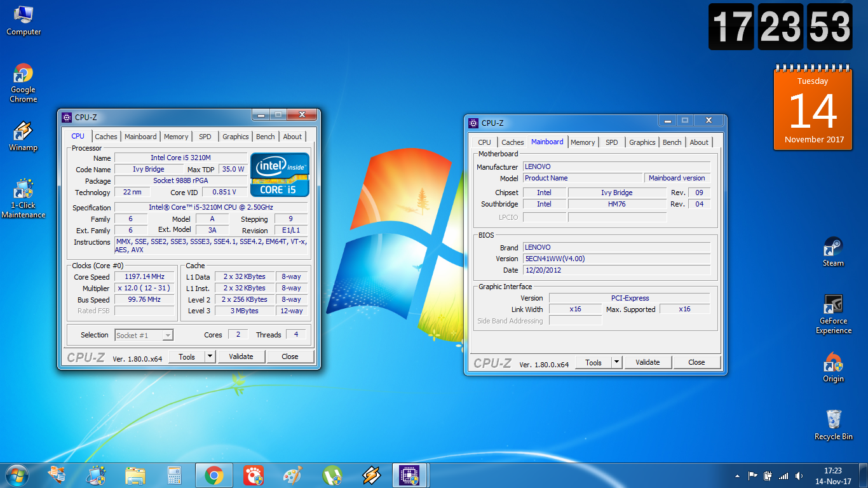Screen dimensions: 868x488
Task: Launch the Origin desktop shortcut
Action: 833,367
